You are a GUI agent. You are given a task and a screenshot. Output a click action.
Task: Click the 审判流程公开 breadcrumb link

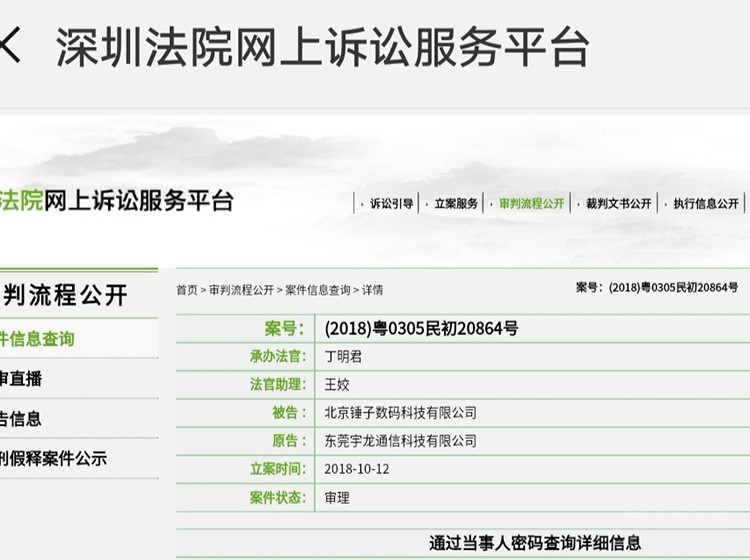pos(241,290)
